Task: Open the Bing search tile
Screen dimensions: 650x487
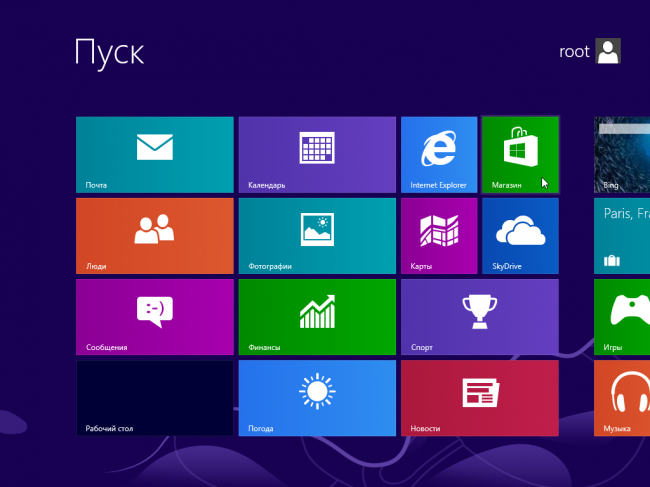Action: click(x=622, y=154)
